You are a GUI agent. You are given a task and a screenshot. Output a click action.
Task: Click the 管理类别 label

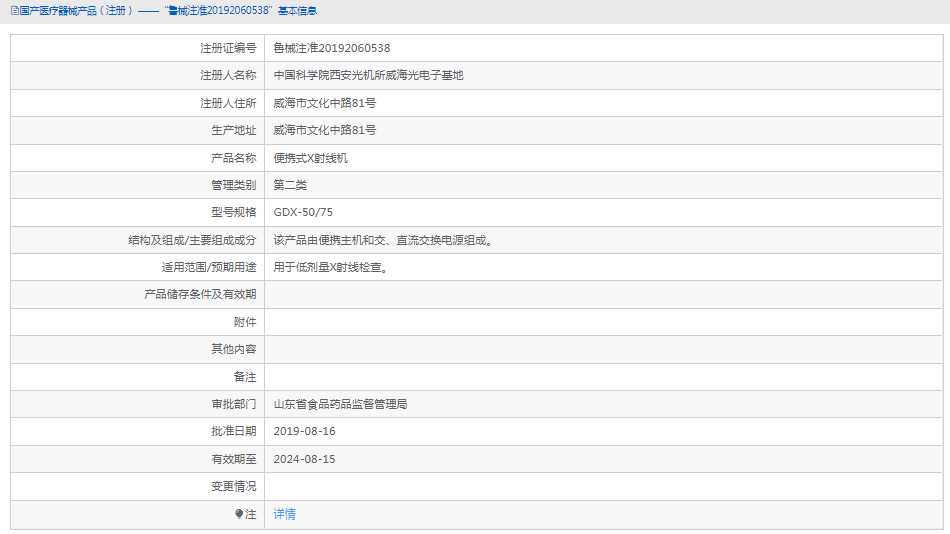tap(234, 185)
